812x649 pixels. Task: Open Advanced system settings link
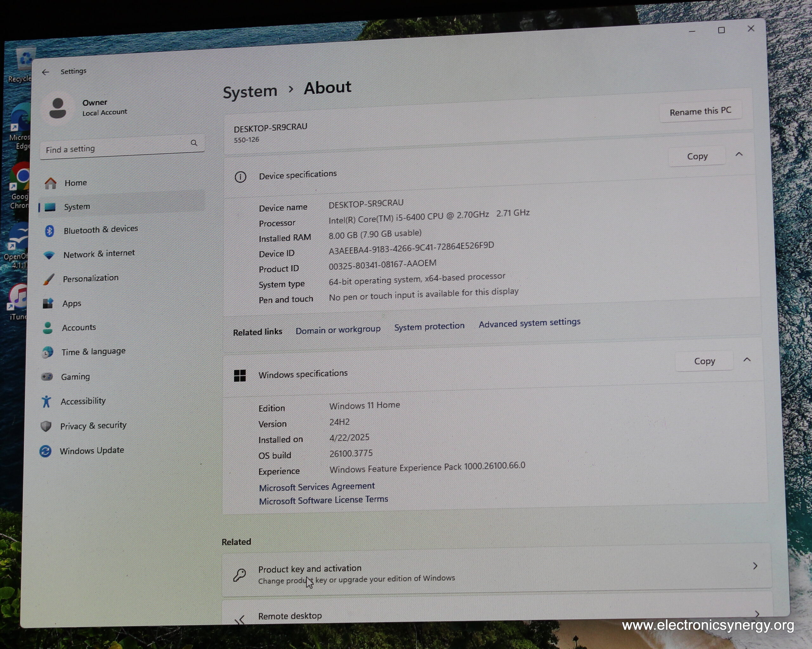[x=529, y=323]
